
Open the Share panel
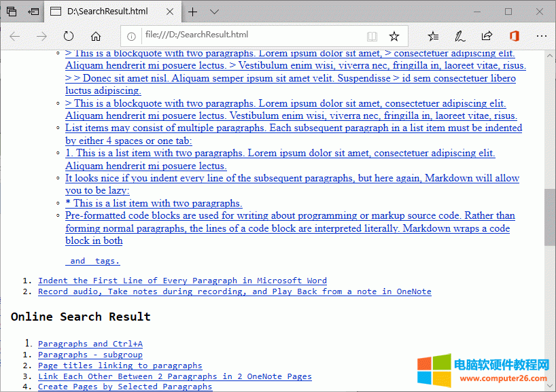click(x=487, y=36)
